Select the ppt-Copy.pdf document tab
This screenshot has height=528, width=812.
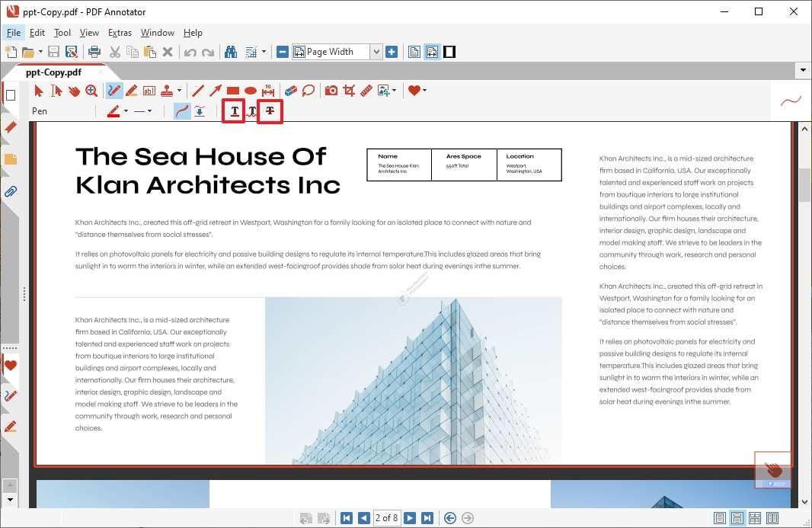click(53, 72)
